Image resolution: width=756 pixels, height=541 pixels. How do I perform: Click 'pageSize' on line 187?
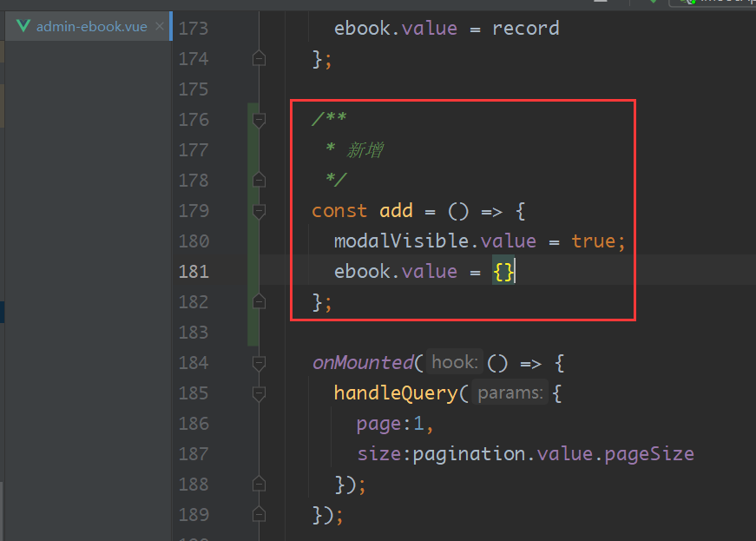click(x=649, y=454)
